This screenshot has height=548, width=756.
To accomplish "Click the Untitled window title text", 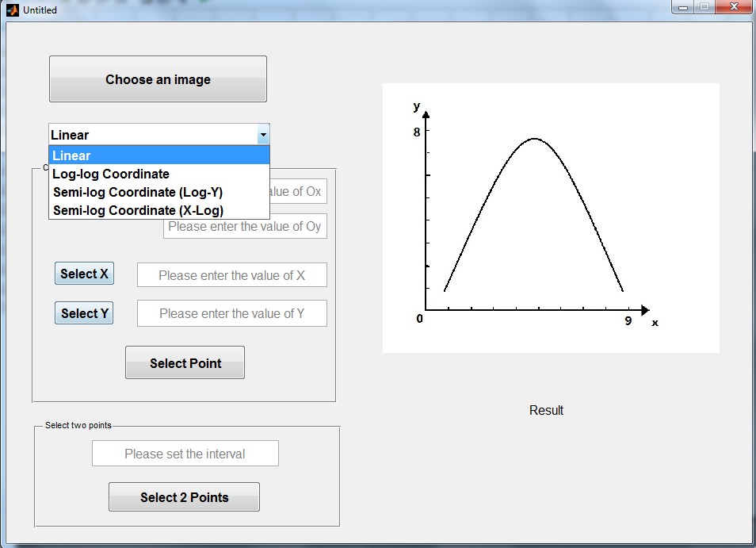I will 40,10.
